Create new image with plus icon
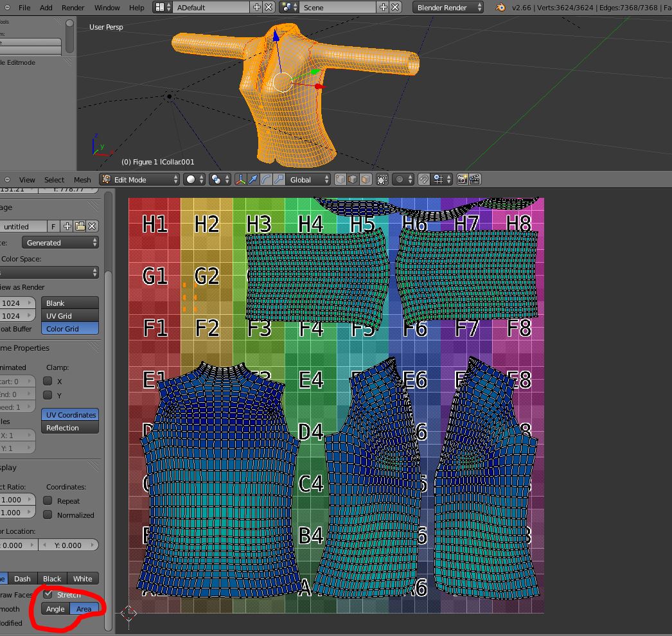 [67, 226]
